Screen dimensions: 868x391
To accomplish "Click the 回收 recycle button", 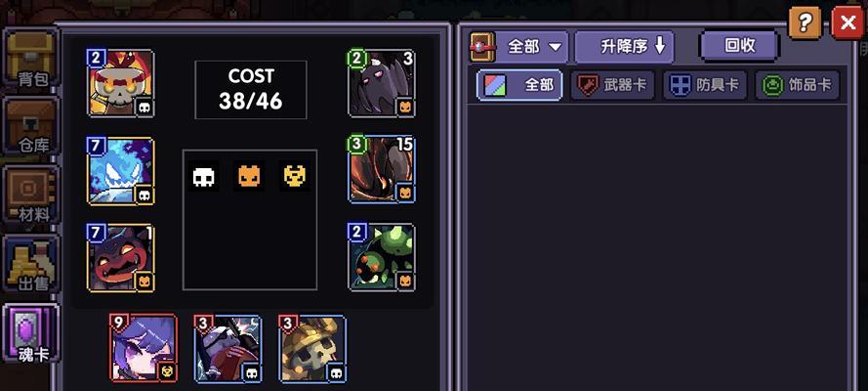I will (x=739, y=46).
